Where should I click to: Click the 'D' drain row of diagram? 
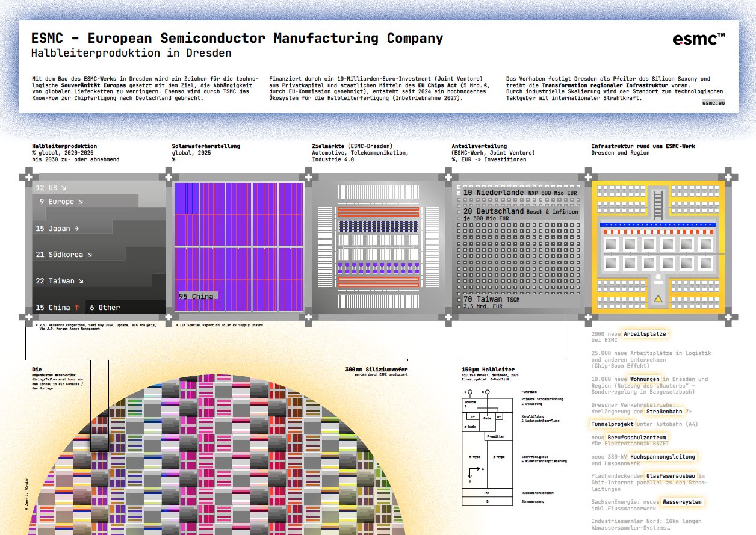click(x=487, y=501)
